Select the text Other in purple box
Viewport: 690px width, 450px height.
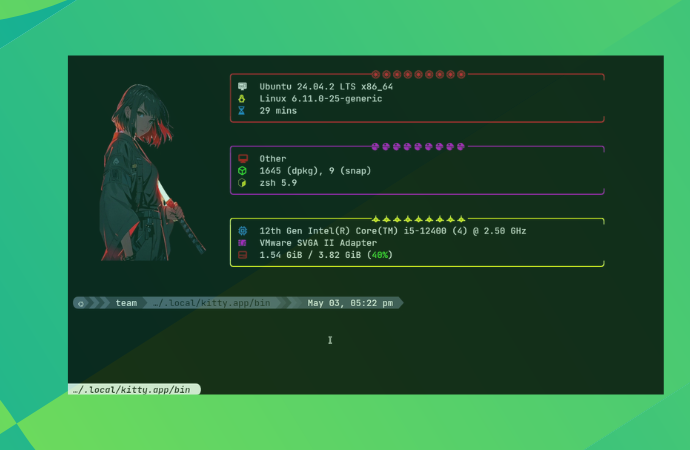272,159
